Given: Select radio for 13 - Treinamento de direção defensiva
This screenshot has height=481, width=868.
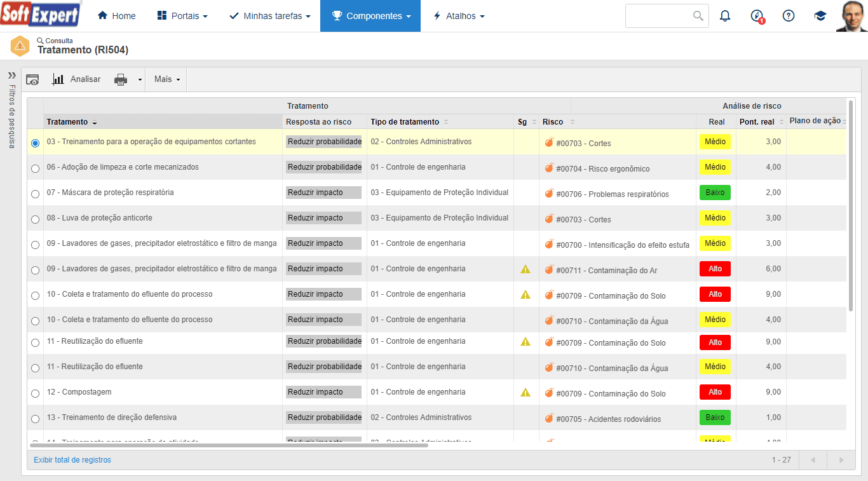Looking at the screenshot, I should point(35,419).
